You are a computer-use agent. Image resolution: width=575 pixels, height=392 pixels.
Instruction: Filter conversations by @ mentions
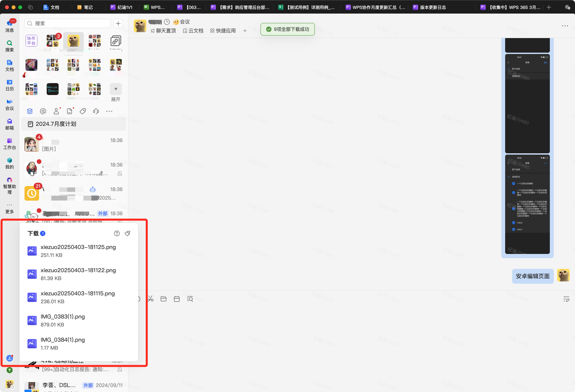point(43,111)
